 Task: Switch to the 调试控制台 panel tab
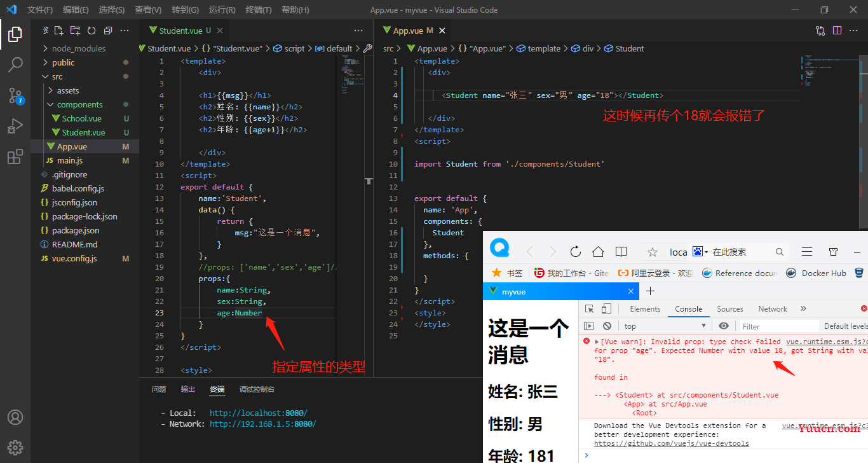click(x=257, y=389)
